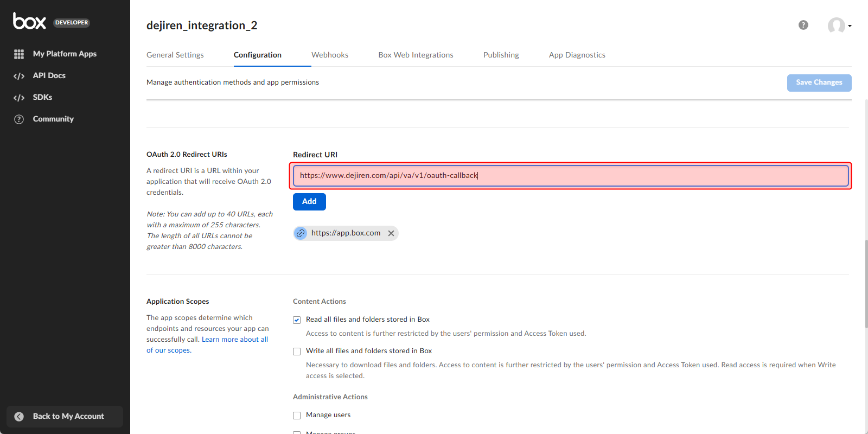868x434 pixels.
Task: Open API Docs in sidebar
Action: tap(49, 75)
